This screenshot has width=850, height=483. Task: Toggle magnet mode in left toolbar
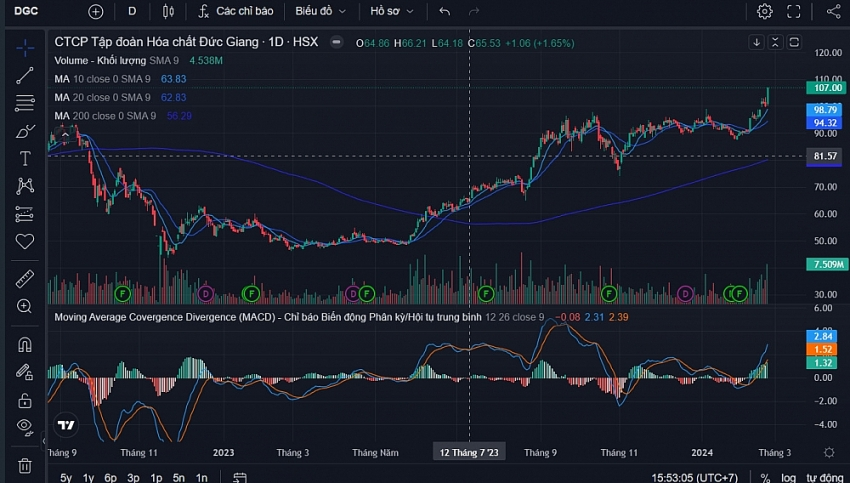point(25,345)
